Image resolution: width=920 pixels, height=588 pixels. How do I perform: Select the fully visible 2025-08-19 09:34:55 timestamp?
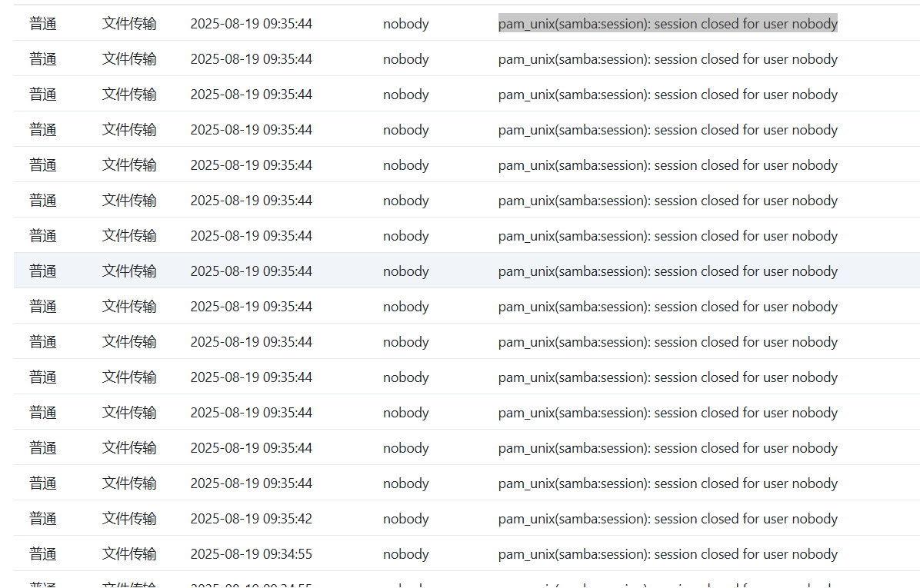(x=251, y=554)
